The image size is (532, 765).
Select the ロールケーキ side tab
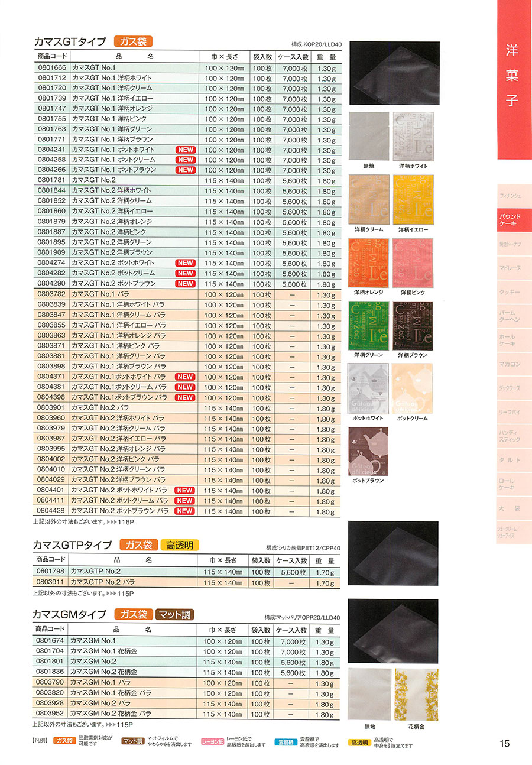[514, 485]
